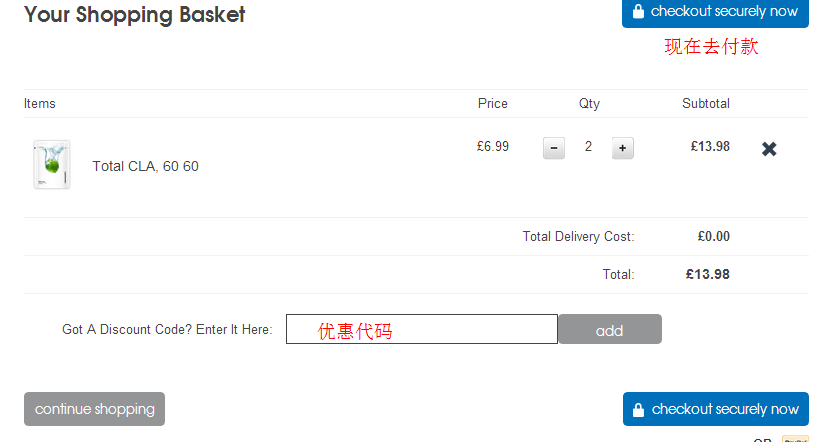
Task: Increase Total CLA quantity with plus button
Action: pos(622,148)
